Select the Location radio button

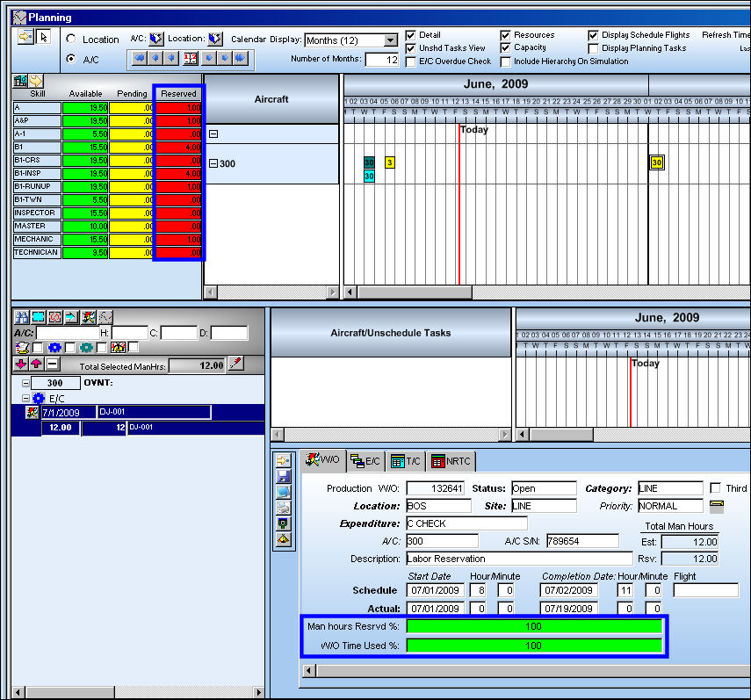click(x=71, y=39)
